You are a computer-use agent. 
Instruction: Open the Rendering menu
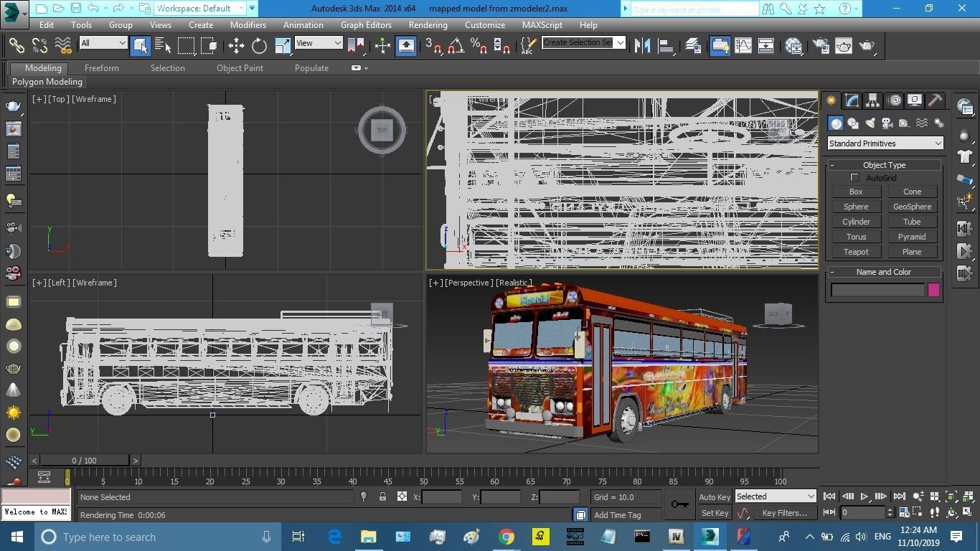(x=428, y=24)
